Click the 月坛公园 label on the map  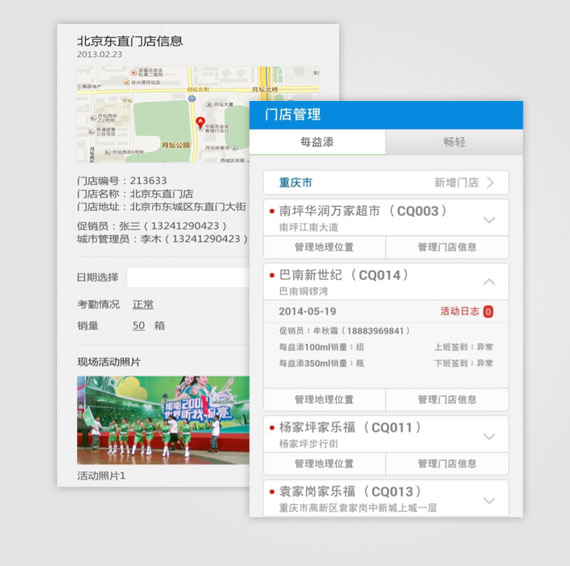click(176, 145)
